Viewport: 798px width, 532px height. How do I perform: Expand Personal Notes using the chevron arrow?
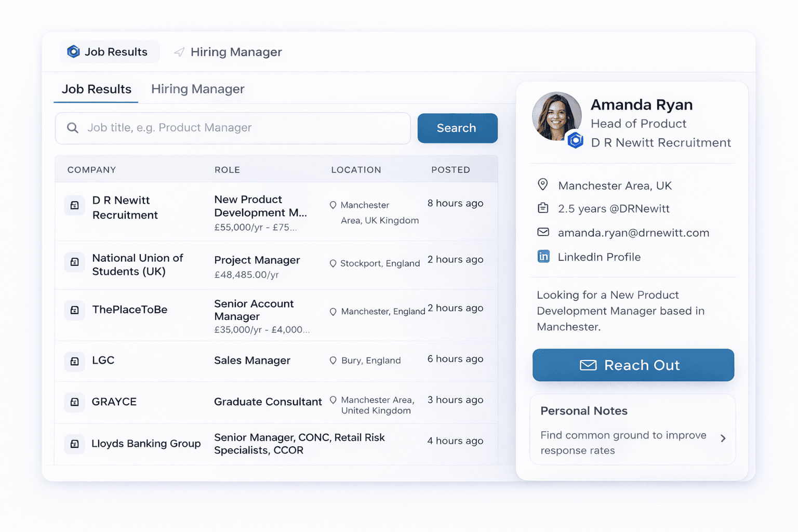pos(723,438)
